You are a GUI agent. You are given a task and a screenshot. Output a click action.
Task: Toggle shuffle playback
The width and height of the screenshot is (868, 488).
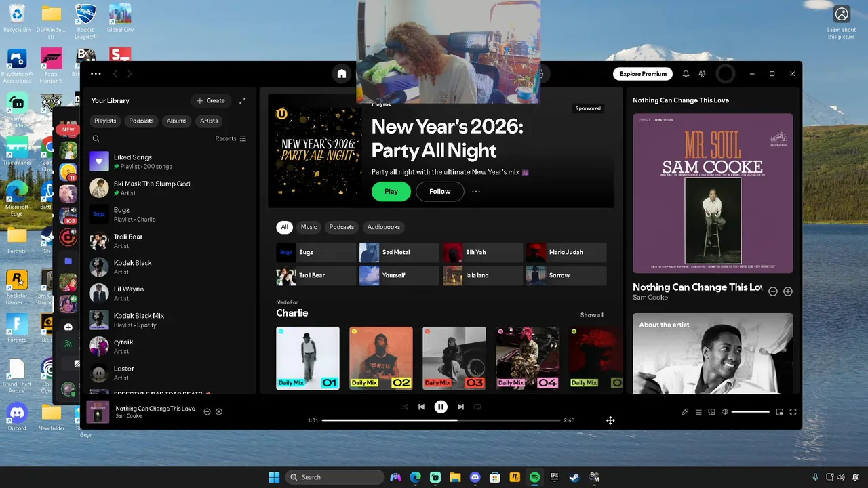(x=405, y=407)
